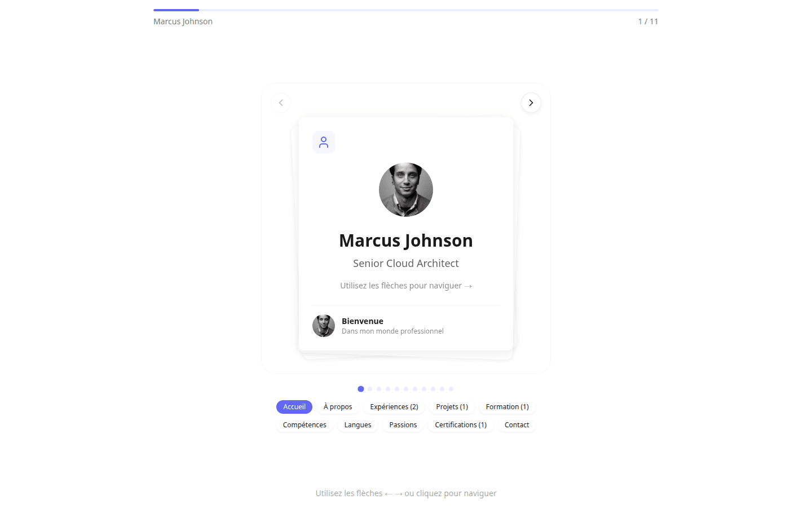View Certifications (1) section
The width and height of the screenshot is (812, 508).
pos(461,425)
